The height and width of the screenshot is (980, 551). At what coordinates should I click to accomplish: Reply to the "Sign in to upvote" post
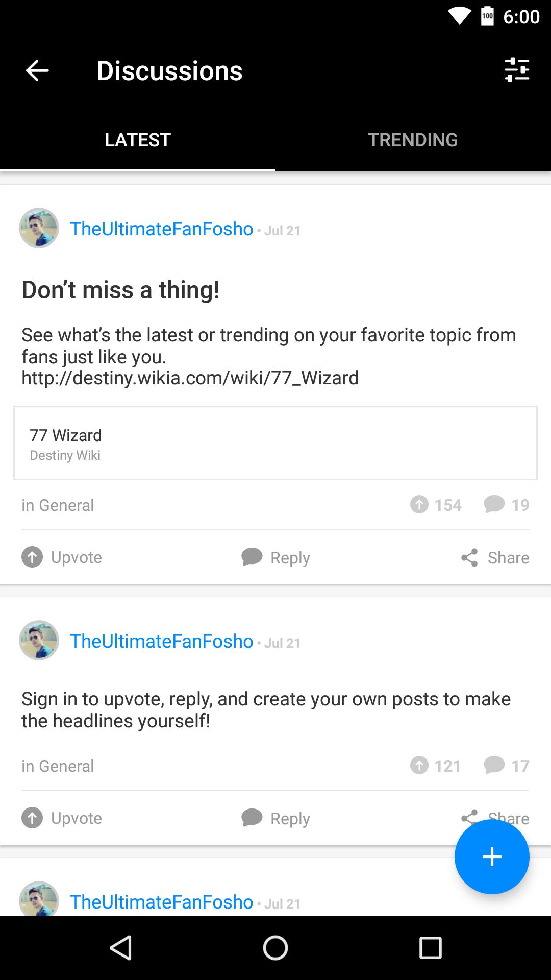[275, 818]
